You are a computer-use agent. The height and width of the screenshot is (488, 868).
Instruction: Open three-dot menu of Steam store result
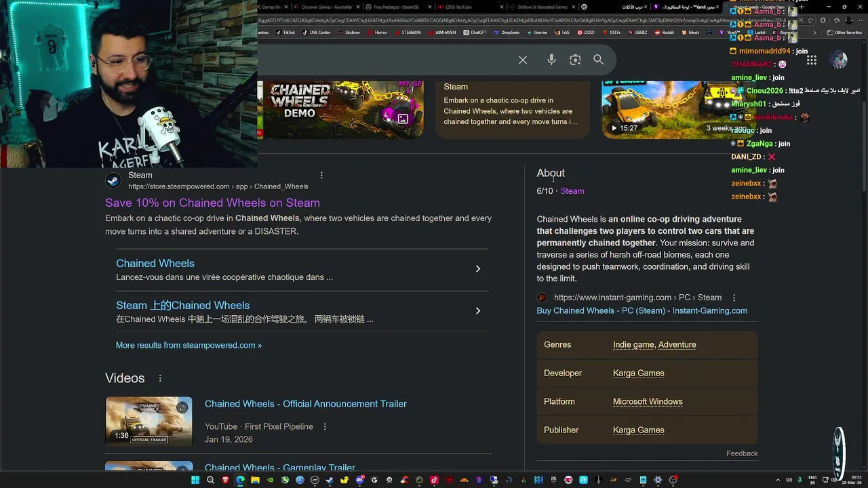pos(321,175)
